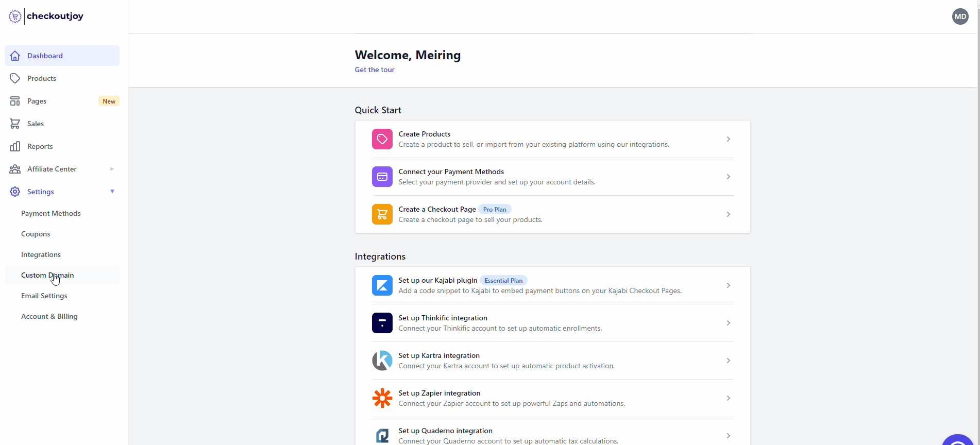Viewport: 980px width, 445px height.
Task: Click the Kartra integration logo
Action: pyautogui.click(x=382, y=361)
